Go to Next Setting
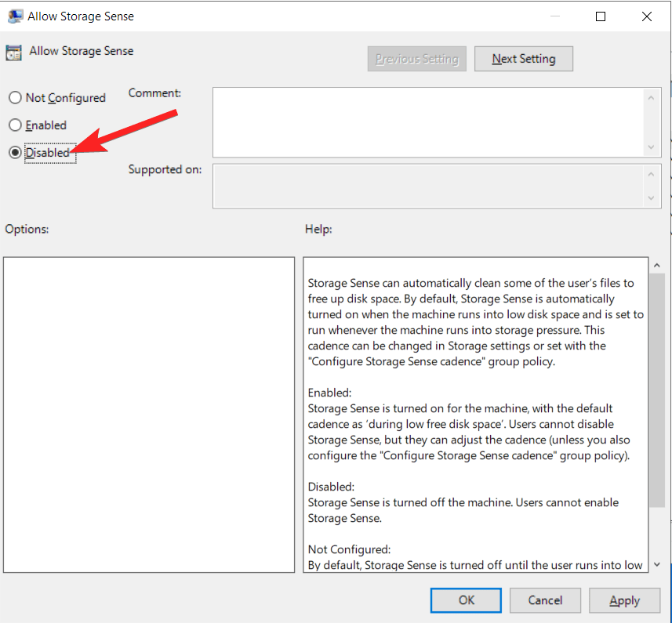Screen dimensions: 672x623 click(523, 59)
